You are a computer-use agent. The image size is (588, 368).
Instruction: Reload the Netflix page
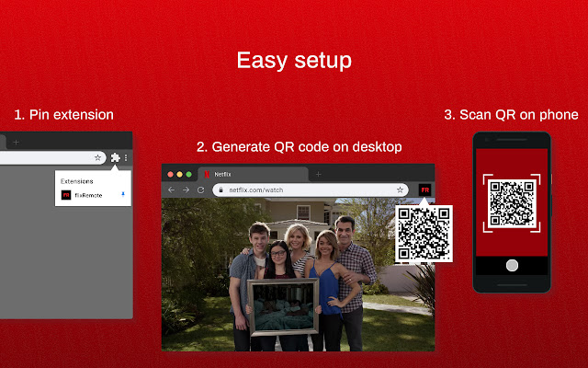(200, 190)
